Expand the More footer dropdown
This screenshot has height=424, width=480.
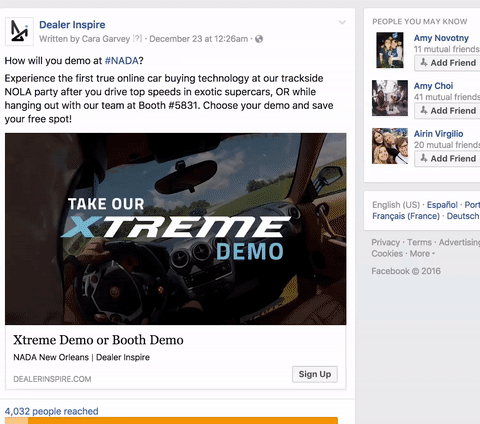[422, 254]
